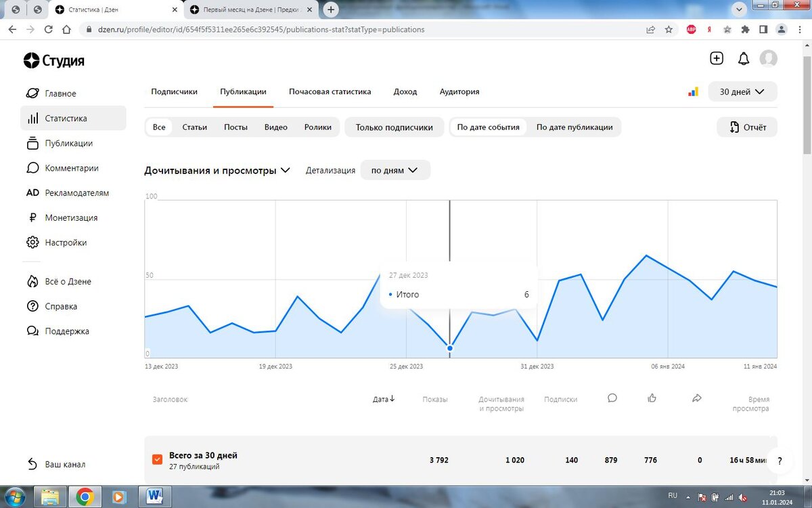Image resolution: width=812 pixels, height=508 pixels.
Task: Bookmark this page with the star
Action: point(669,30)
